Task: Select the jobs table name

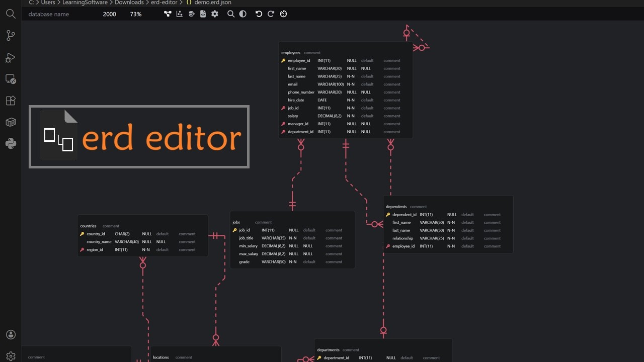Action: point(236,222)
